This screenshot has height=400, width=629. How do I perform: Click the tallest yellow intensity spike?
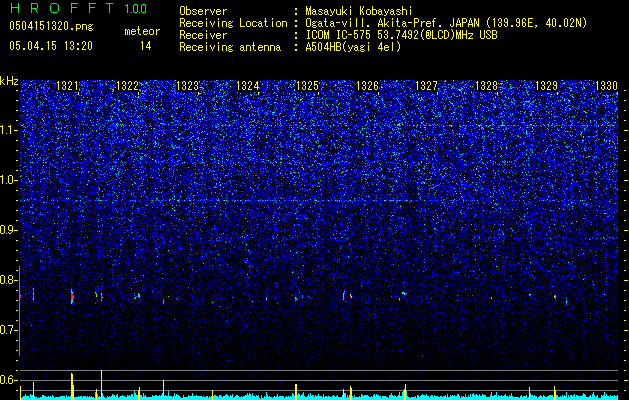coord(101,384)
